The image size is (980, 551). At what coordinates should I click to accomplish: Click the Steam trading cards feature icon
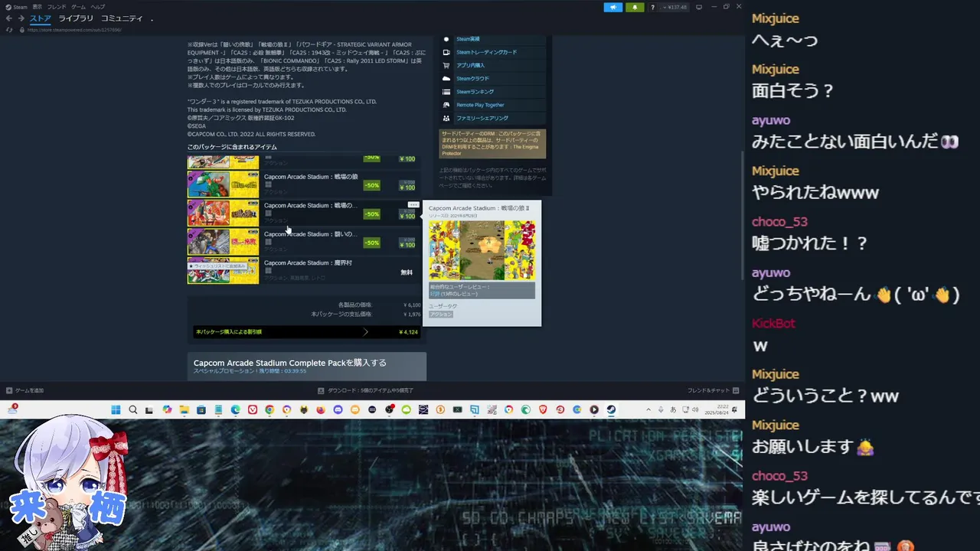(446, 52)
